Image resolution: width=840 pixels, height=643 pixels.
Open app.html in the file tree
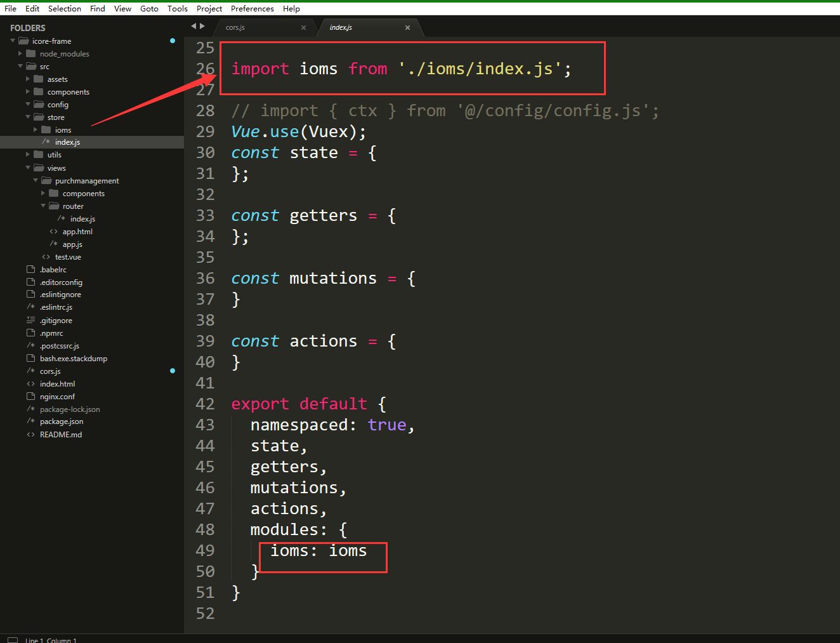(x=77, y=232)
